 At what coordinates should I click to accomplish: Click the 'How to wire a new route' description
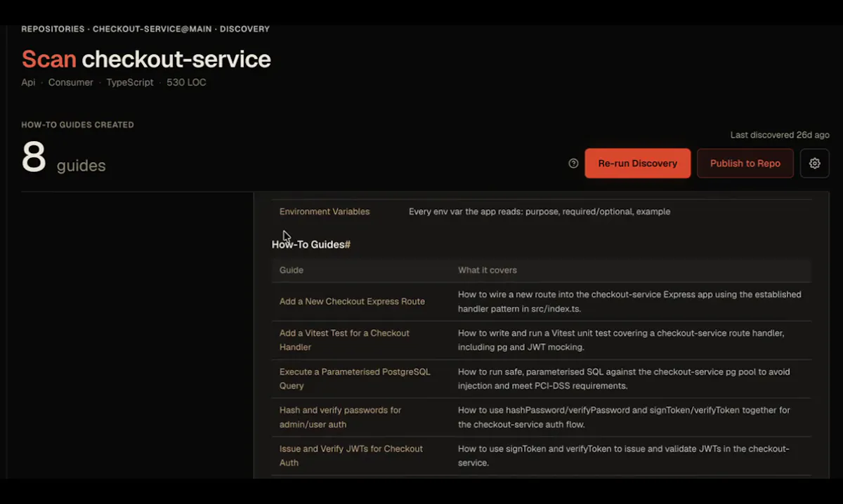(629, 302)
